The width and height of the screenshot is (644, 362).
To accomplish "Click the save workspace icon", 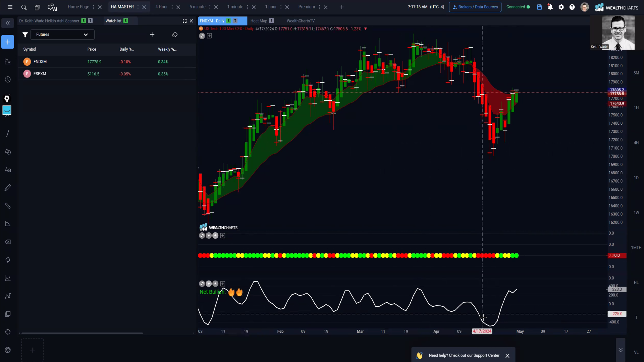I will pos(539,7).
